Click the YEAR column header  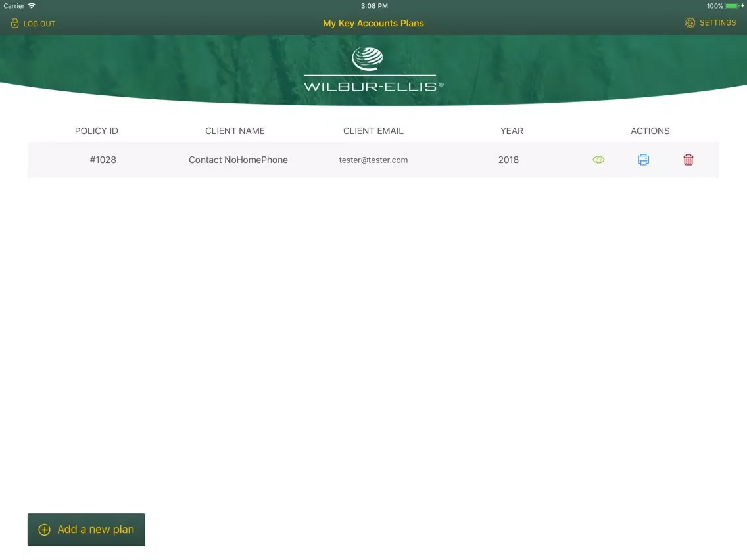pos(512,131)
